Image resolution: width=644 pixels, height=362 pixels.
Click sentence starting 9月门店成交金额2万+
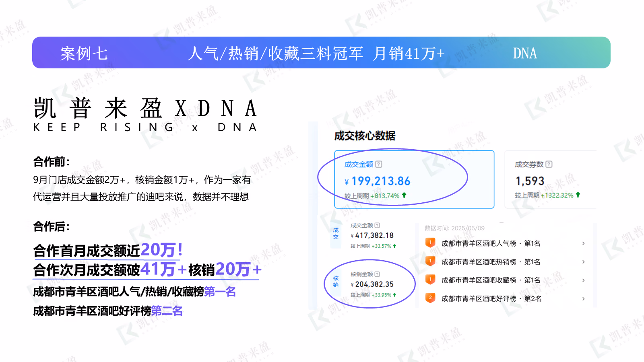point(142,180)
